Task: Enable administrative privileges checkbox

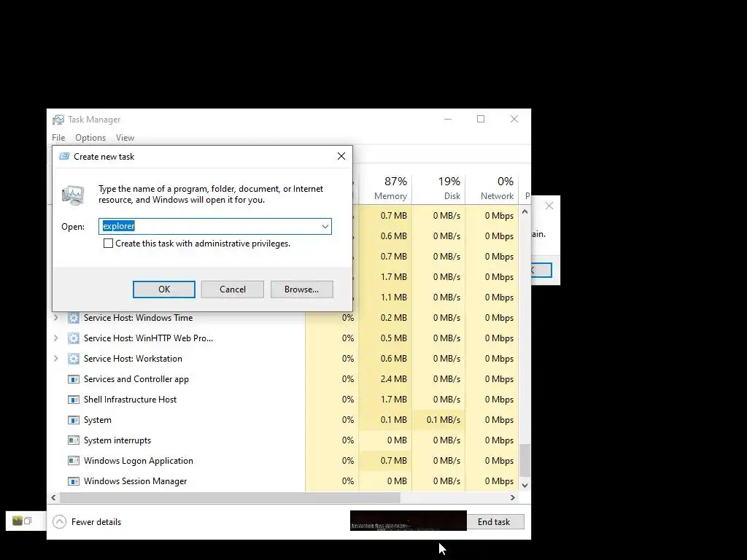Action: (x=108, y=244)
